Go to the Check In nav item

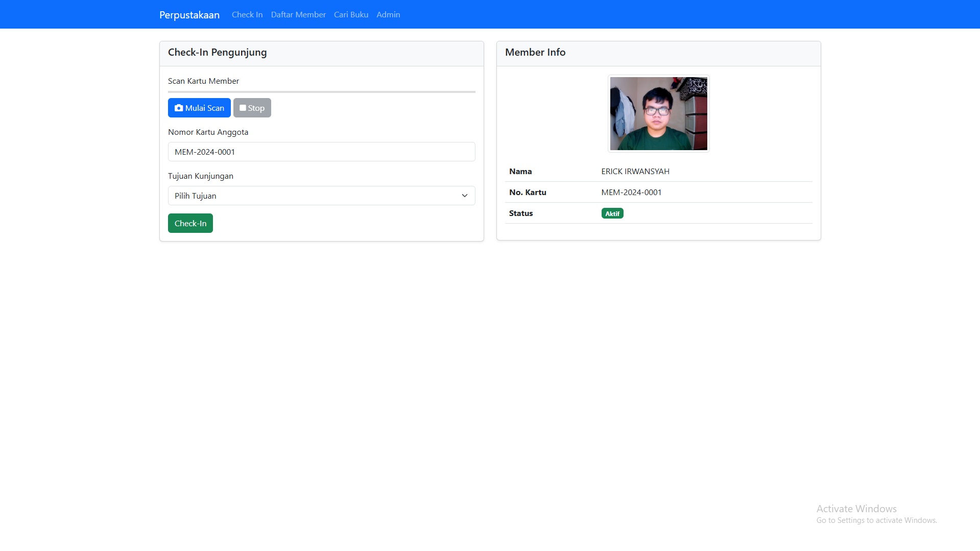tap(247, 15)
